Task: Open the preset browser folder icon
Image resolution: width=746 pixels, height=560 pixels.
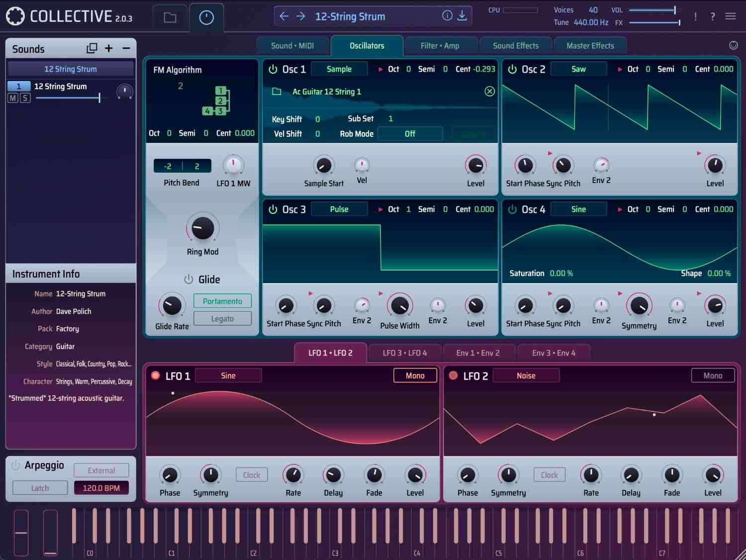Action: [170, 18]
